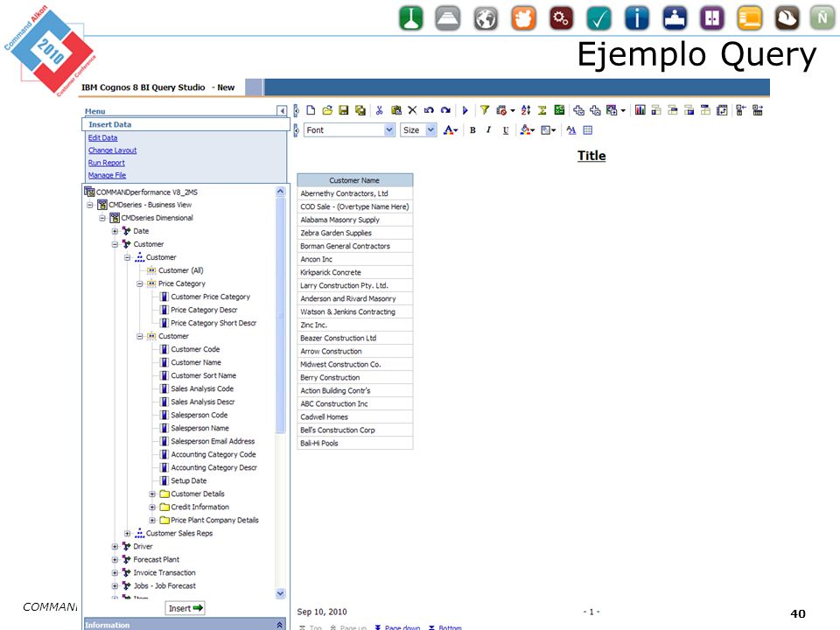Viewport: 840px width, 630px height.
Task: Select Setup Date tree item
Action: [x=189, y=481]
